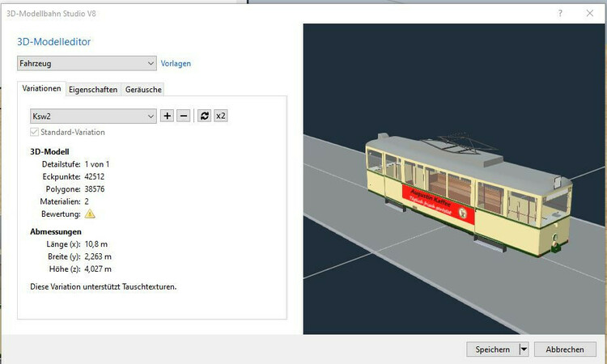Open the Geräusche tab
The width and height of the screenshot is (607, 364).
tap(144, 89)
